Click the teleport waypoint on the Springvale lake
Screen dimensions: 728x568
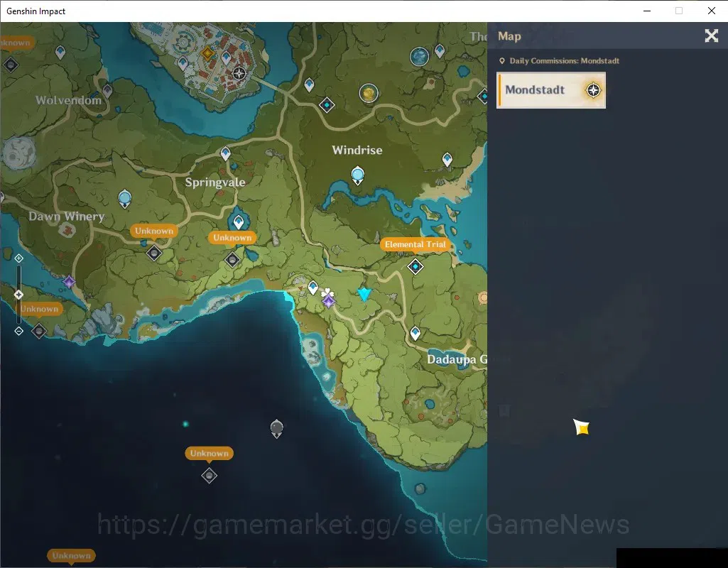(x=239, y=222)
